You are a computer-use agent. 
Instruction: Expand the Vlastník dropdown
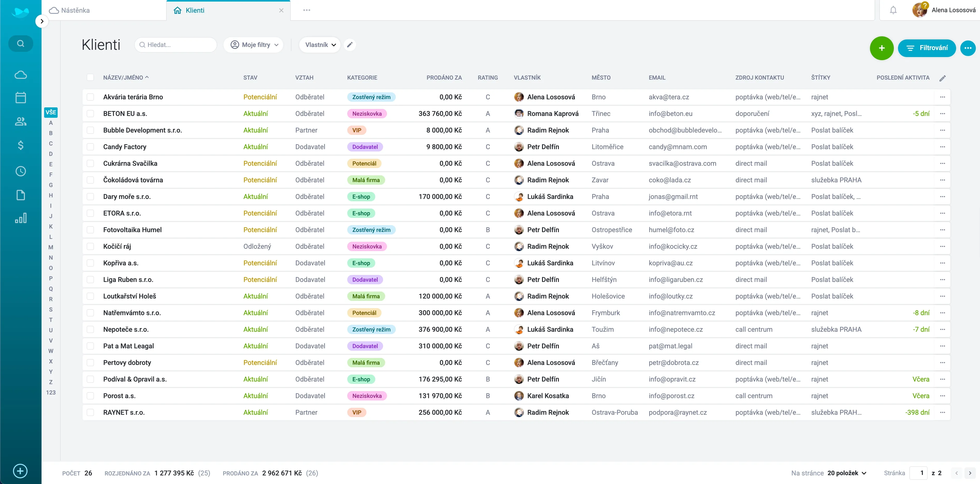click(x=320, y=45)
